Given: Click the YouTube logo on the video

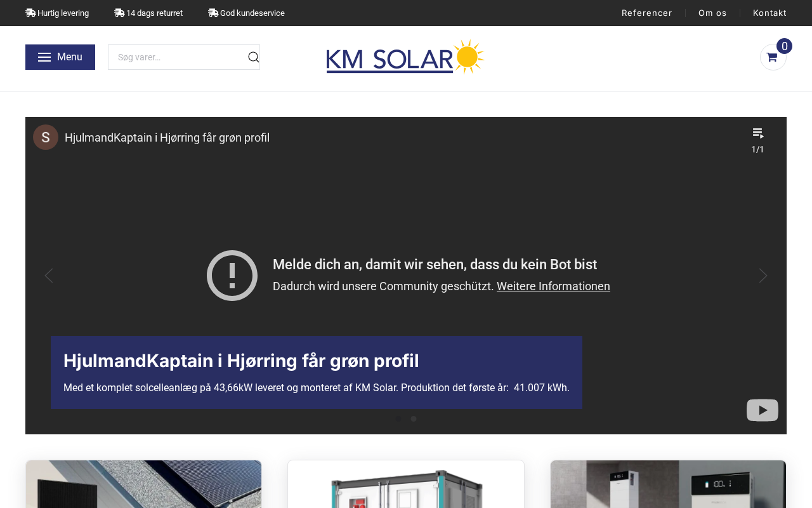Looking at the screenshot, I should (x=763, y=410).
